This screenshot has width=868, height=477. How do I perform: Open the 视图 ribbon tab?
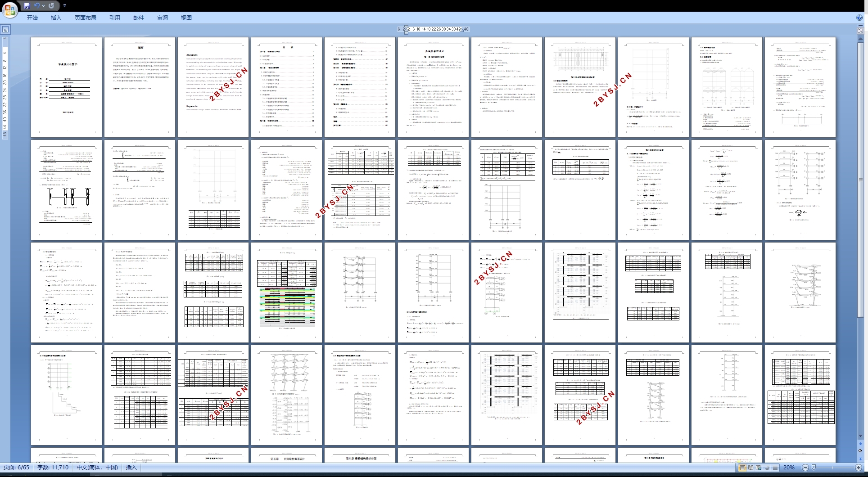(x=186, y=18)
